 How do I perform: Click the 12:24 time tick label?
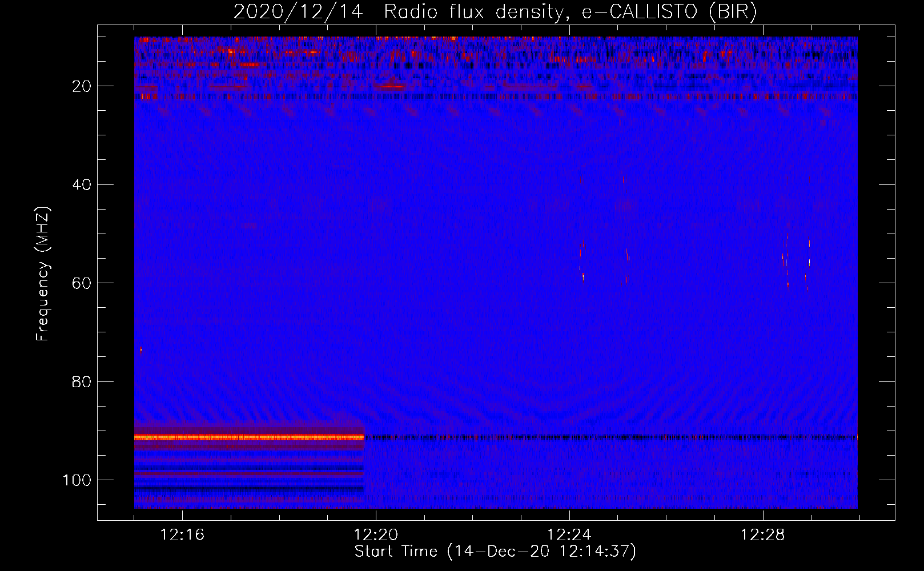point(569,535)
